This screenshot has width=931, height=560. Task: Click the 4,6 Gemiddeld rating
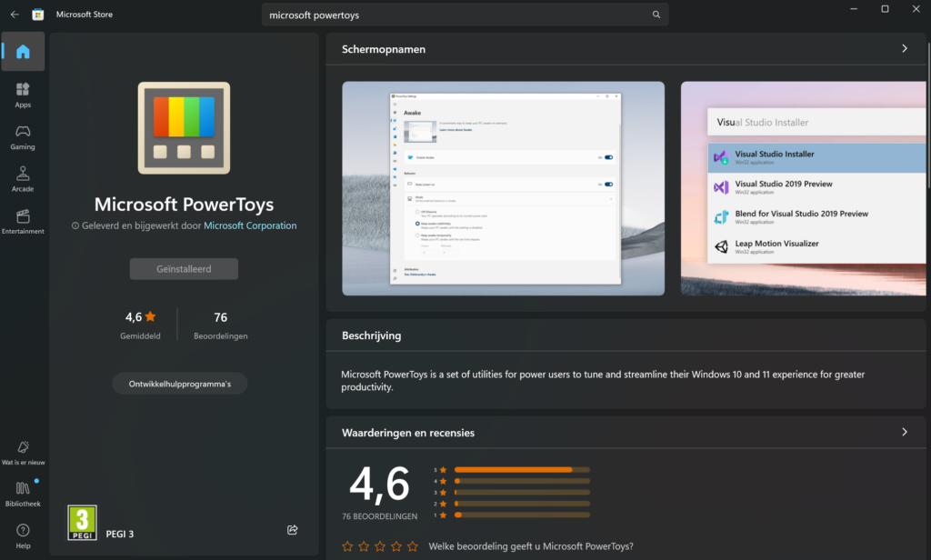click(140, 325)
